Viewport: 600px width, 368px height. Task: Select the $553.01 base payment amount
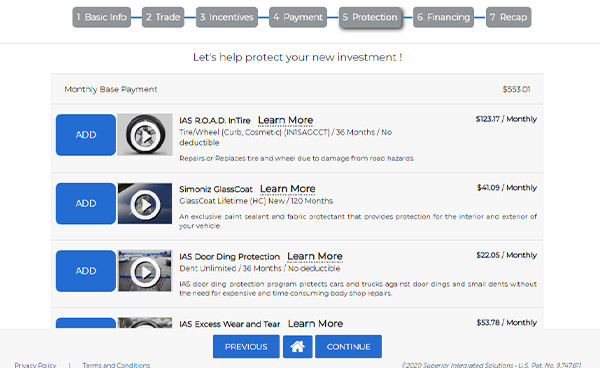[516, 89]
